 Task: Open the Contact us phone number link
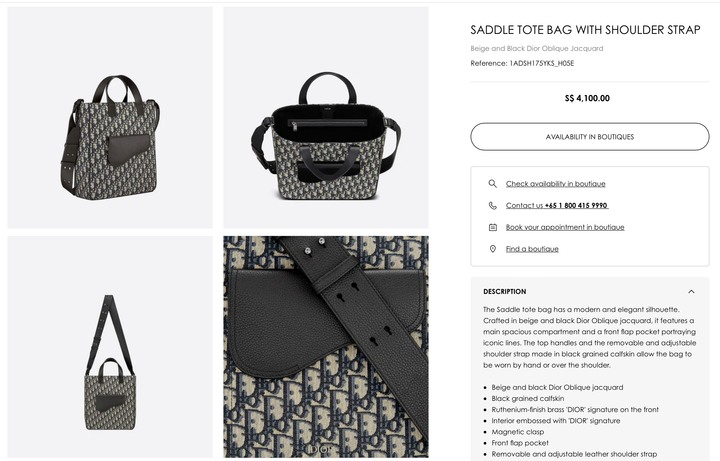point(557,205)
